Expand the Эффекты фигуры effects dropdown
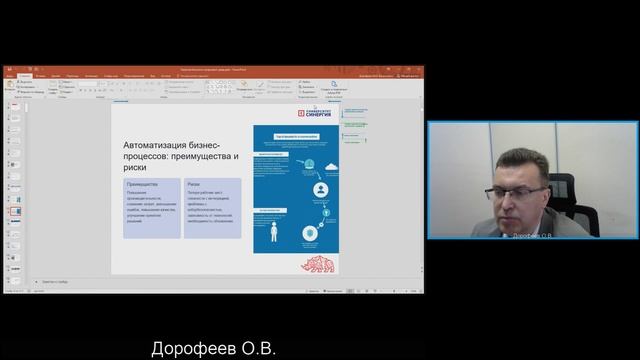This screenshot has height=360, width=640. click(x=280, y=92)
